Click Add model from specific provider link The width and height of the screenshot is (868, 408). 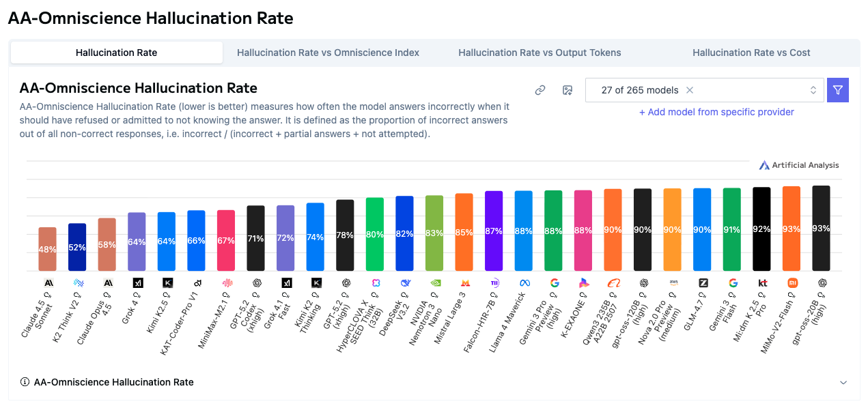716,112
